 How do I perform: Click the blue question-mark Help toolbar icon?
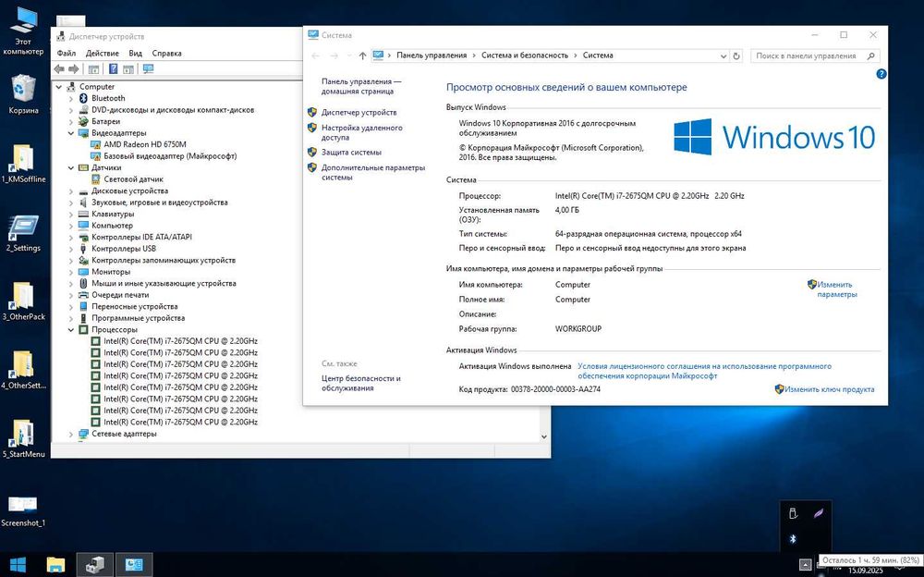pyautogui.click(x=113, y=69)
